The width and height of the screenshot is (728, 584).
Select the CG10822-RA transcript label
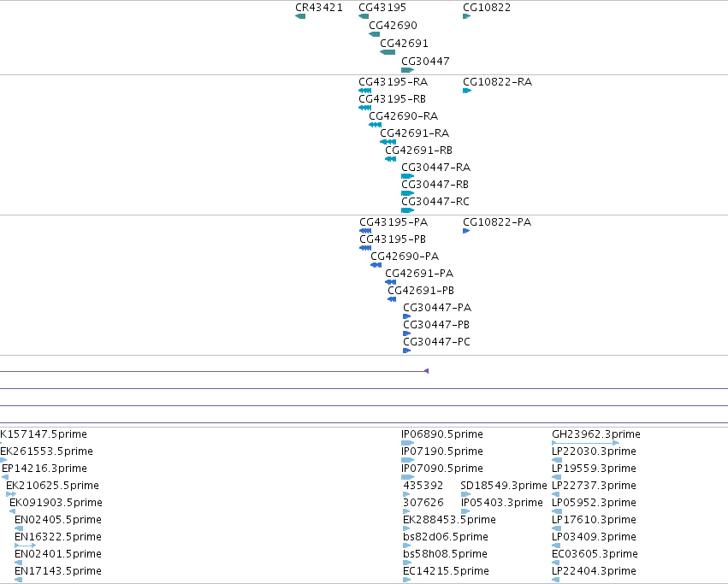(x=497, y=82)
